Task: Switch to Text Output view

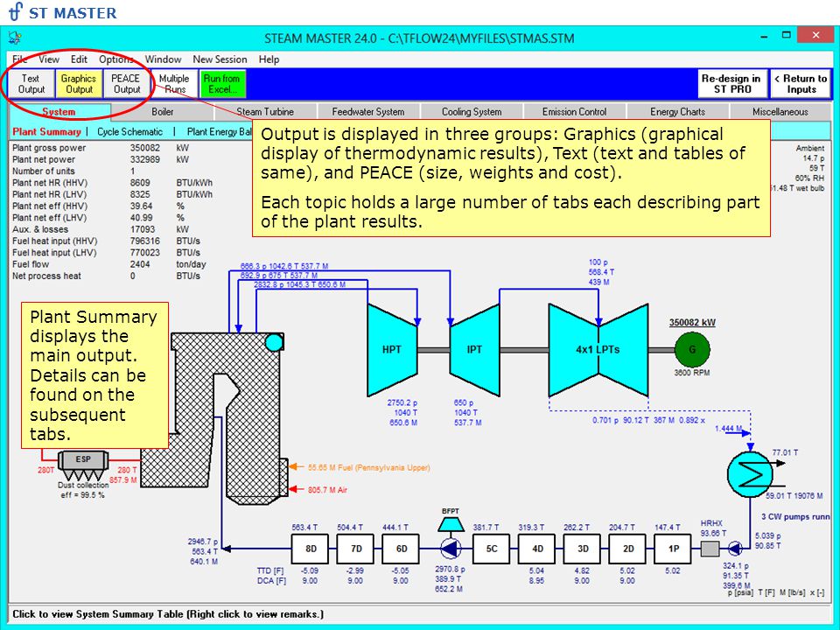Action: [31, 84]
